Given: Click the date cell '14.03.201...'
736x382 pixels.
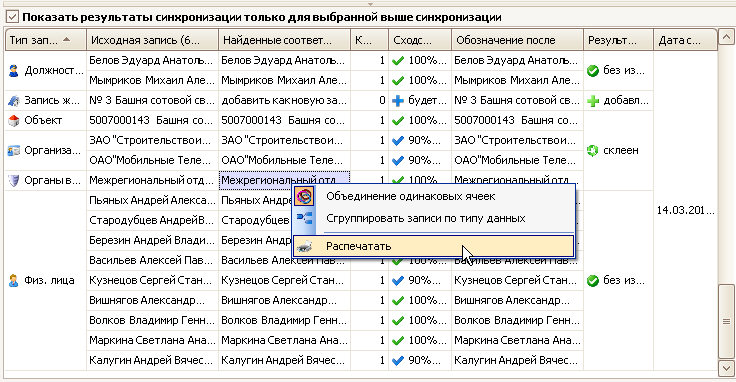Looking at the screenshot, I should [x=685, y=211].
